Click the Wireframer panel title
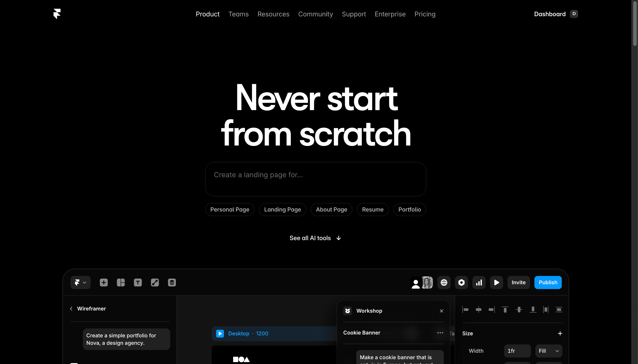 [x=92, y=309]
